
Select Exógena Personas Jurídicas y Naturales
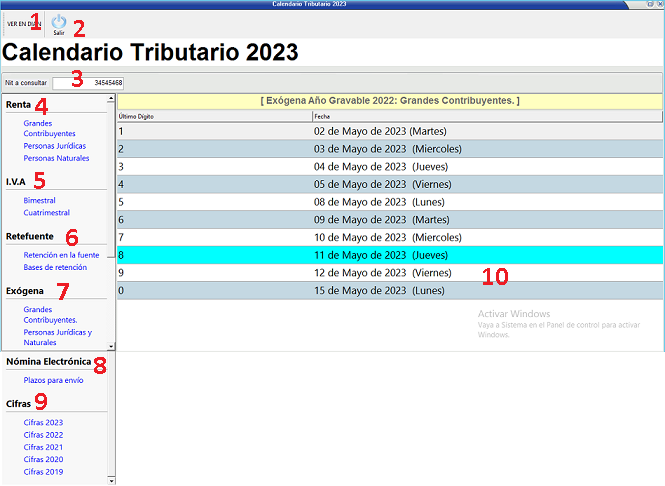click(x=57, y=337)
